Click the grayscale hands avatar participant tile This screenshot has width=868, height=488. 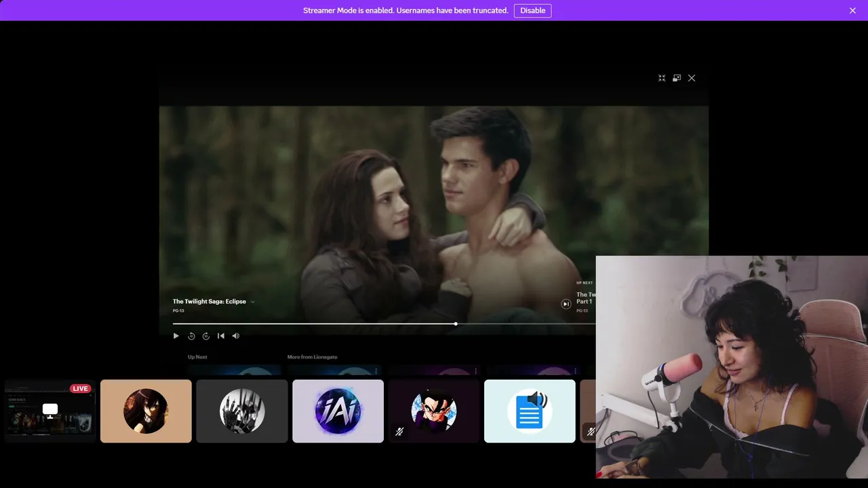click(242, 411)
